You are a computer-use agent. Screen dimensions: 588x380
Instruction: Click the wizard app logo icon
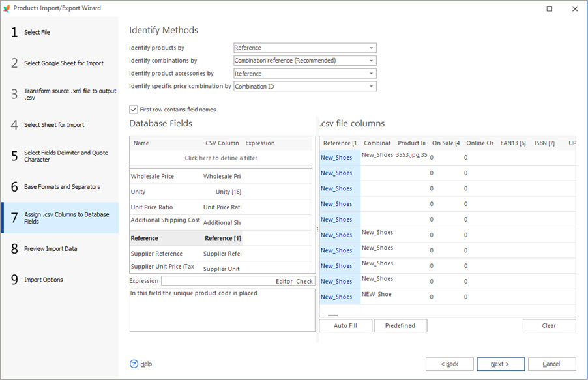pos(7,8)
